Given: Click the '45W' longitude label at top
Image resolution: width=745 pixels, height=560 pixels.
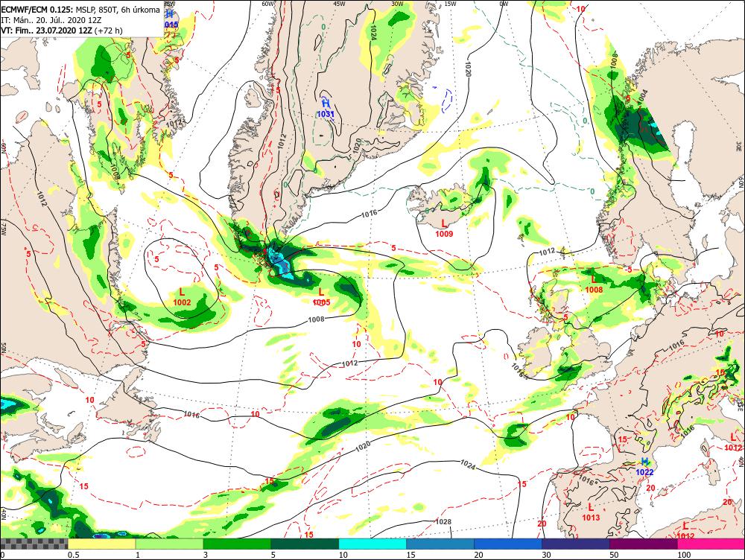Looking at the screenshot, I should click(339, 3).
